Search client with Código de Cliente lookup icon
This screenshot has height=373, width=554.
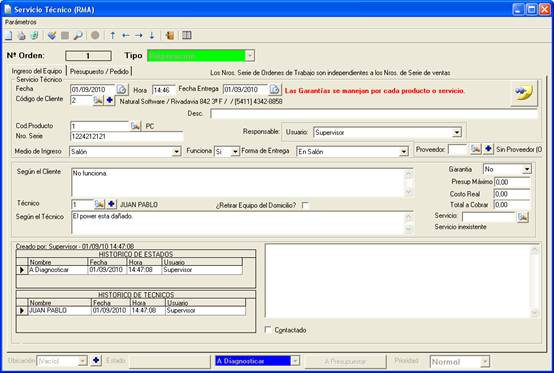[x=98, y=100]
